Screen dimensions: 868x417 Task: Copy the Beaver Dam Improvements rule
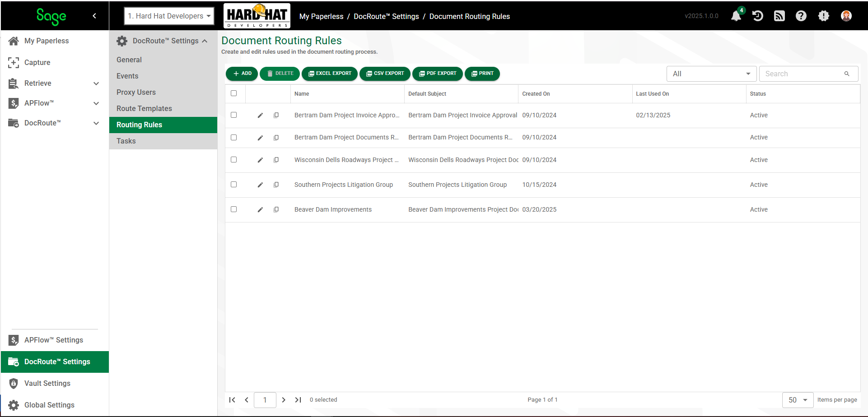(276, 210)
